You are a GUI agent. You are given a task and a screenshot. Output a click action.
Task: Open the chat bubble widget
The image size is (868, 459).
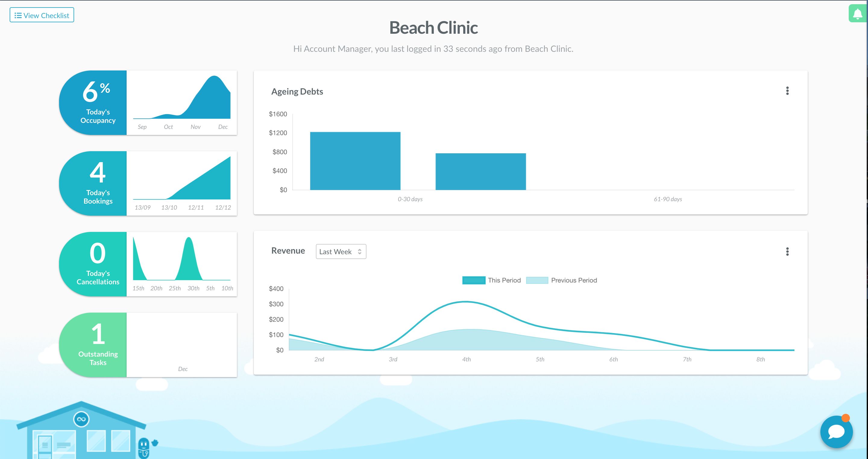(x=836, y=431)
